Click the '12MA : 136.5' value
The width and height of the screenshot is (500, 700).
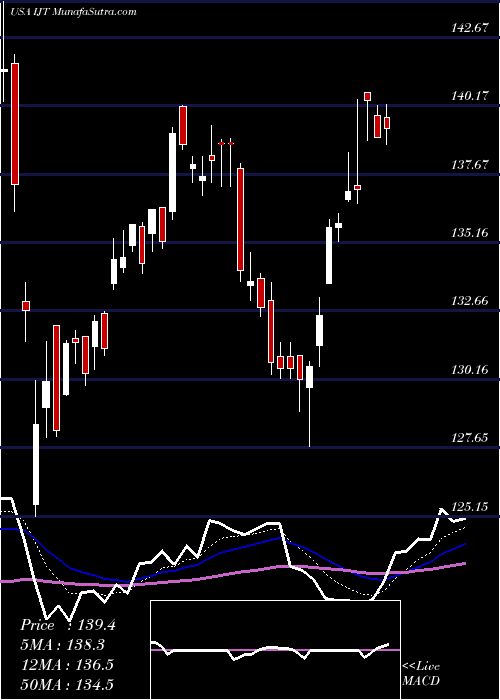point(67,664)
